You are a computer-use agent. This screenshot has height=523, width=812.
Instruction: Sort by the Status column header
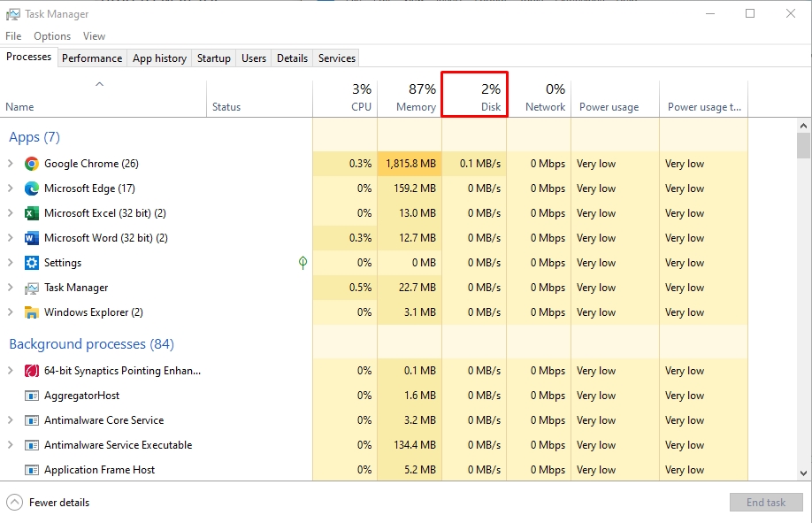pos(259,98)
